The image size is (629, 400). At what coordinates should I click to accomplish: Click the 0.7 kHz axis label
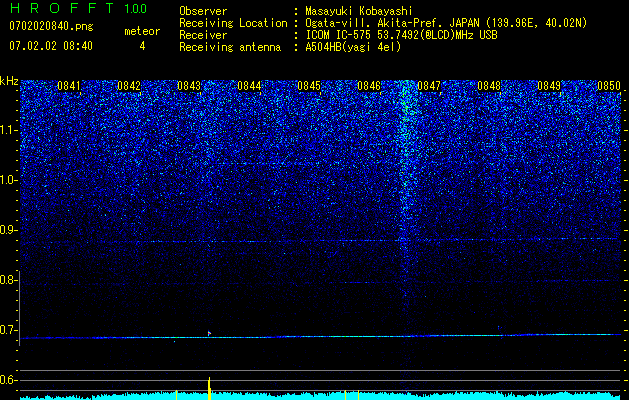point(8,330)
